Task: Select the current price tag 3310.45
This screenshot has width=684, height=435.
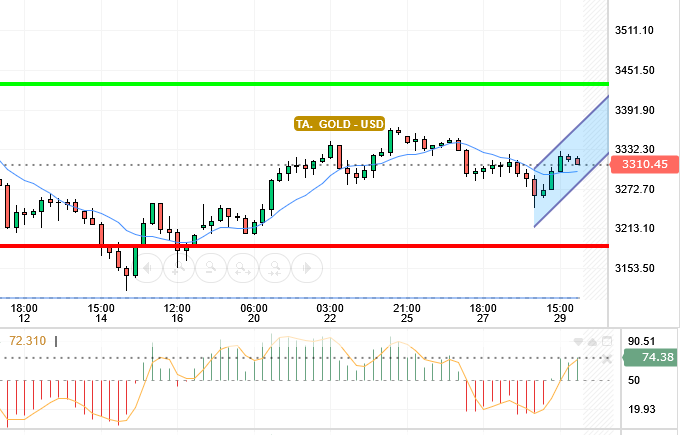Action: pos(645,164)
